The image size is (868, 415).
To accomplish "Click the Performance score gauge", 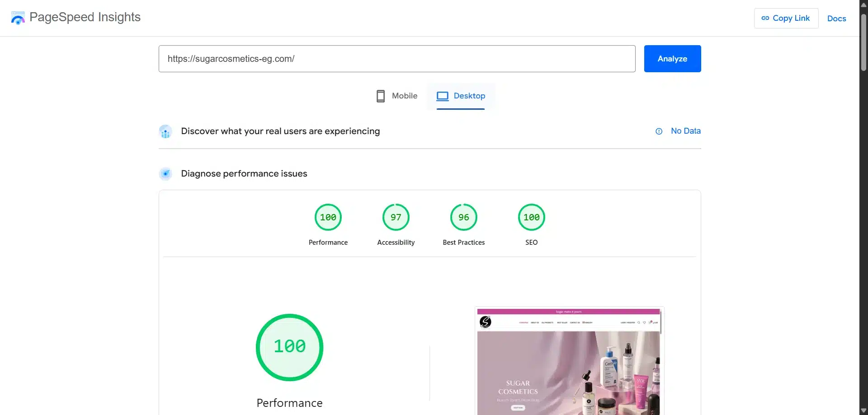I will click(328, 217).
